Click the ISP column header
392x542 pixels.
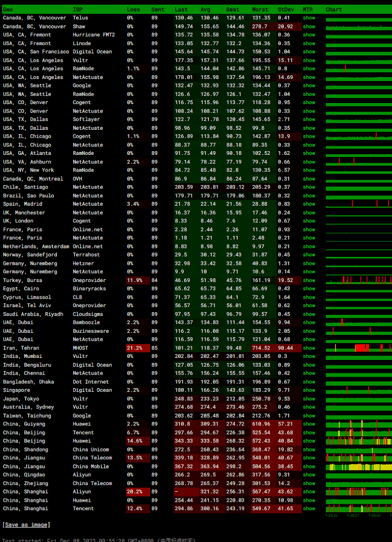(x=77, y=9)
